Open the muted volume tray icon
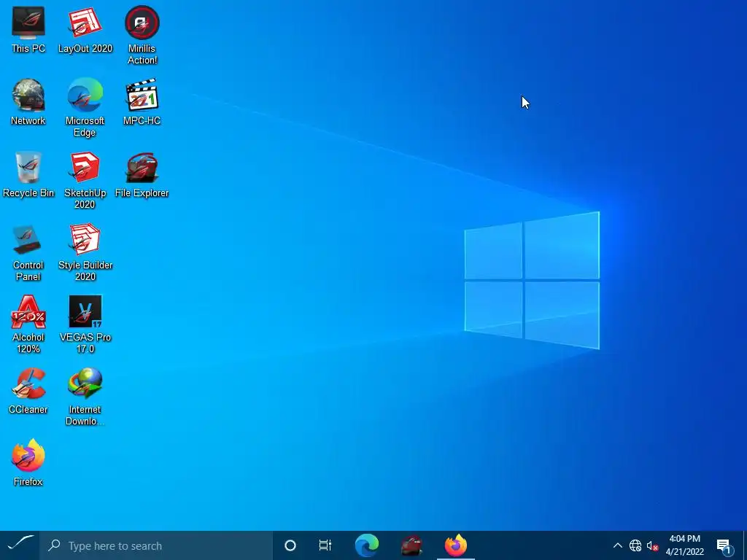Image resolution: width=747 pixels, height=560 pixels. tap(652, 545)
